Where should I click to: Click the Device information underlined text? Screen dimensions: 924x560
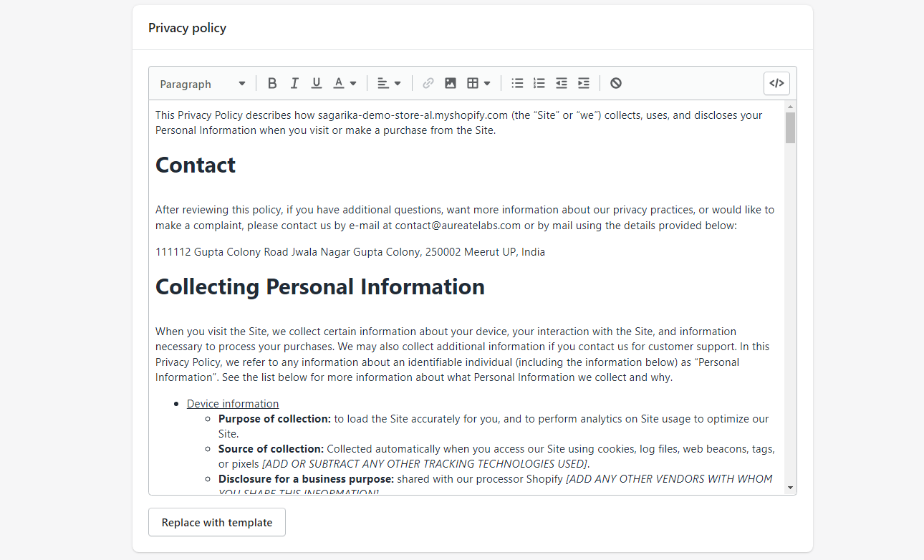pos(233,404)
